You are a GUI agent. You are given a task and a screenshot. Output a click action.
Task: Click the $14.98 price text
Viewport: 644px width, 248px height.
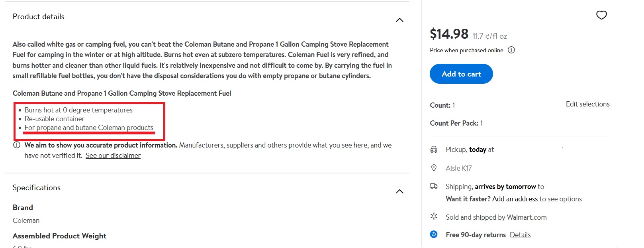pyautogui.click(x=449, y=34)
